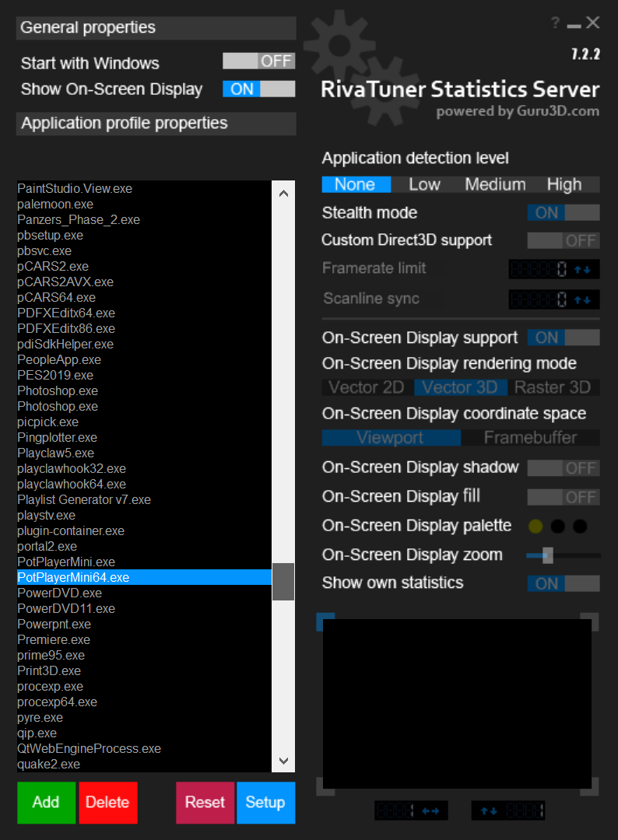Pick the yellow OSD palette color
Viewport: 618px width, 840px height.
tap(535, 526)
